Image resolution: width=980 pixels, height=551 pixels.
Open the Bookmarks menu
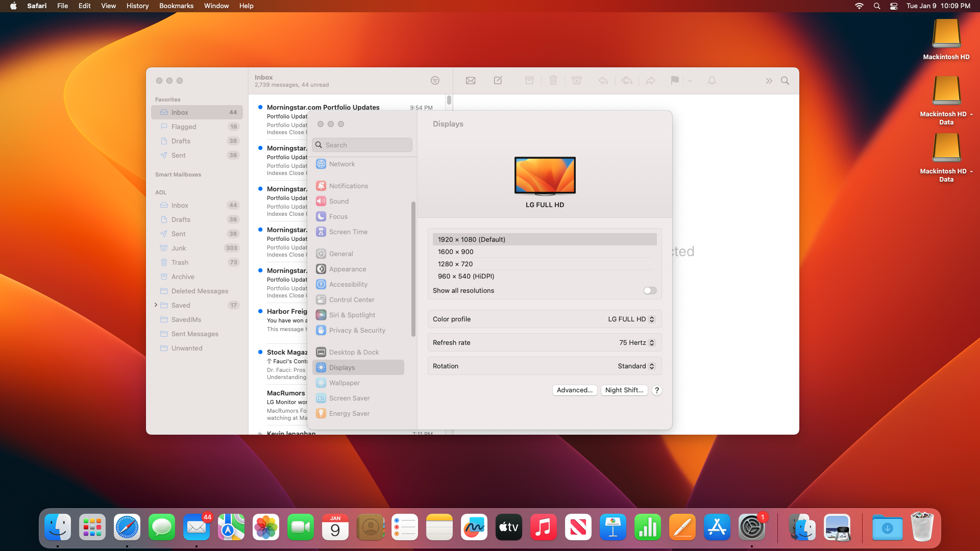coord(176,6)
